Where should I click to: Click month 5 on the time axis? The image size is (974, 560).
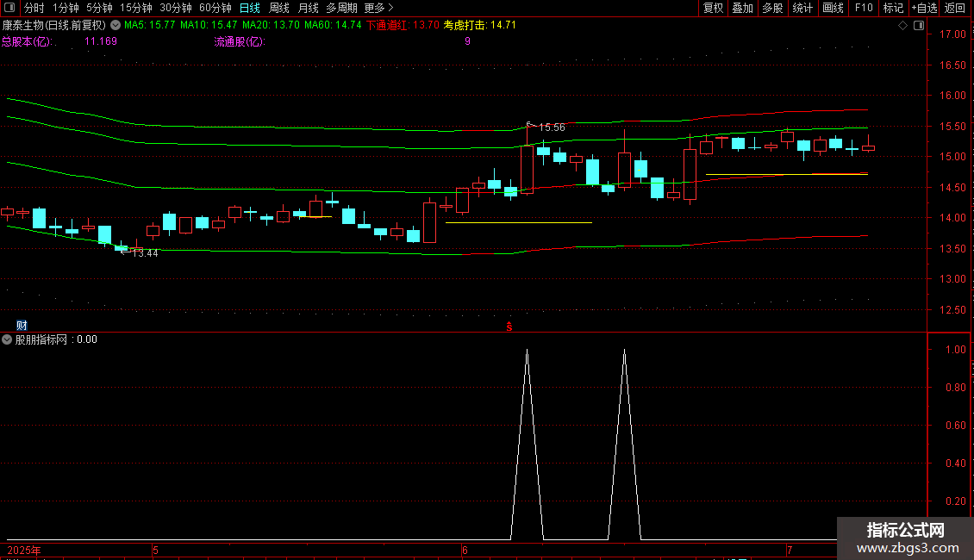(x=155, y=551)
